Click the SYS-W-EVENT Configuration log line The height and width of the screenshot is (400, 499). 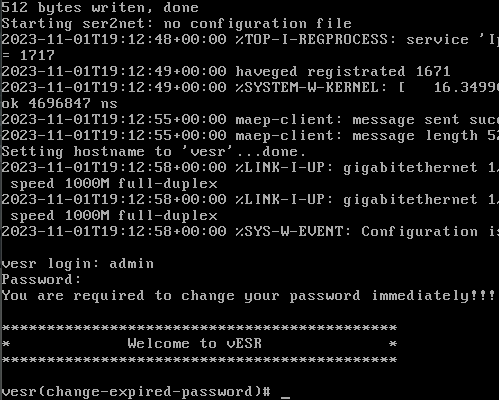point(250,231)
